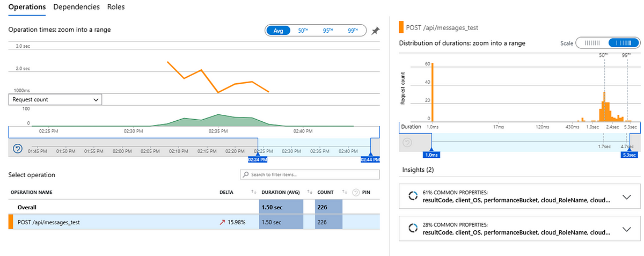Image resolution: width=644 pixels, height=256 pixels.
Task: Switch to the Dependencies tab
Action: 76,7
